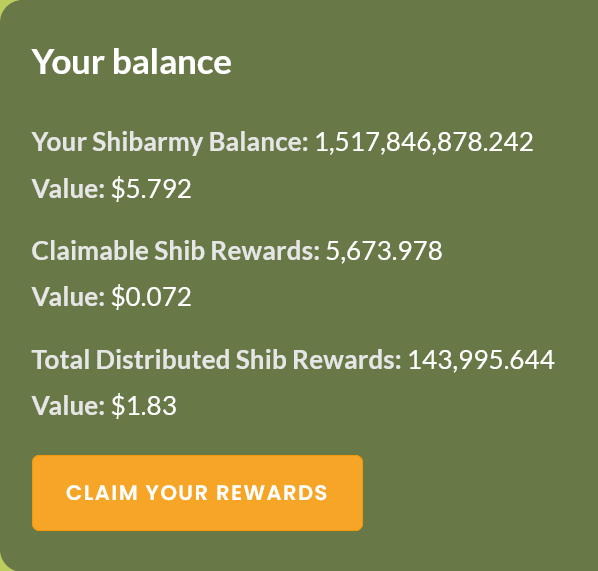Image resolution: width=598 pixels, height=571 pixels.
Task: Select the 143,995.644 distributed amount
Action: (481, 360)
